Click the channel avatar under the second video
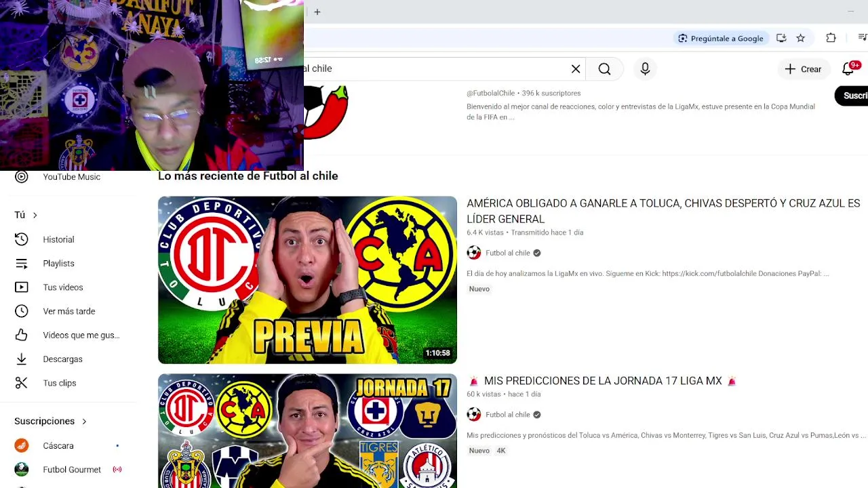 click(x=473, y=415)
